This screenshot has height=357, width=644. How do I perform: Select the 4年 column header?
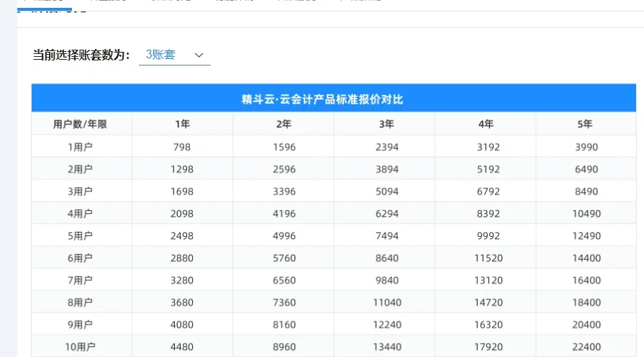[486, 124]
